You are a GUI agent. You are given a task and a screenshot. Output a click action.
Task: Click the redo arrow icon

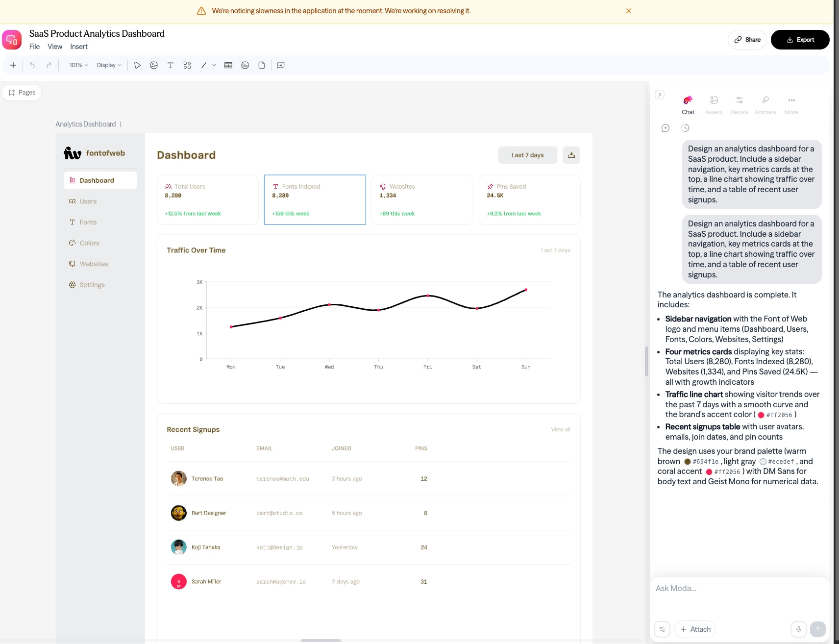tap(49, 65)
